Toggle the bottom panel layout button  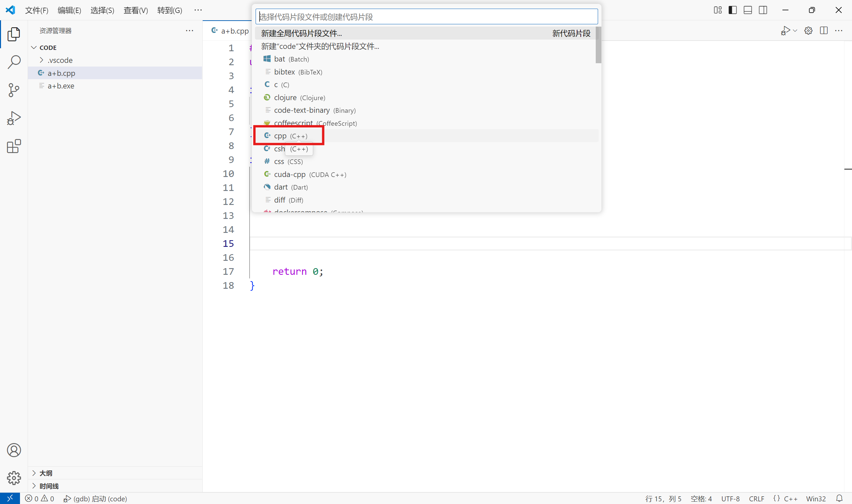point(747,10)
